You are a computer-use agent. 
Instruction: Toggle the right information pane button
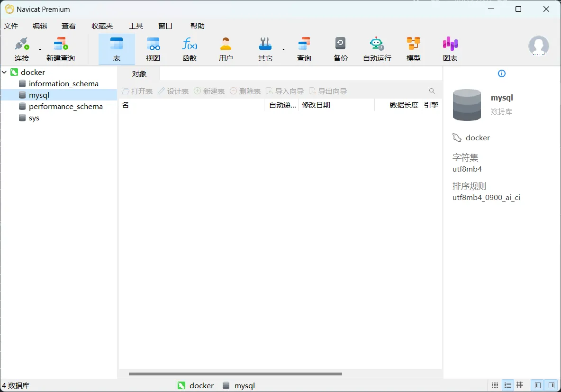tap(551, 385)
